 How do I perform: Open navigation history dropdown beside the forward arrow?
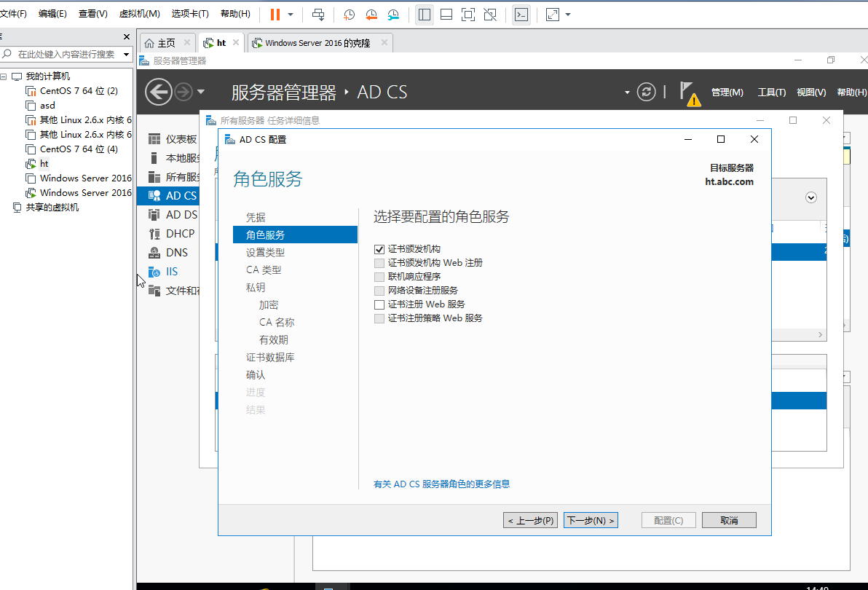tap(200, 92)
